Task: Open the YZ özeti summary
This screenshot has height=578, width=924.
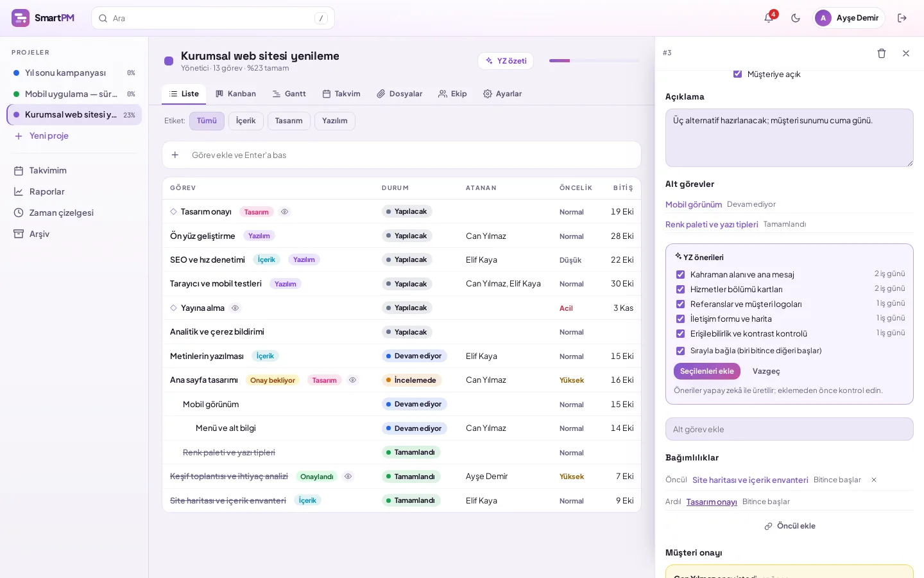Action: pos(506,61)
